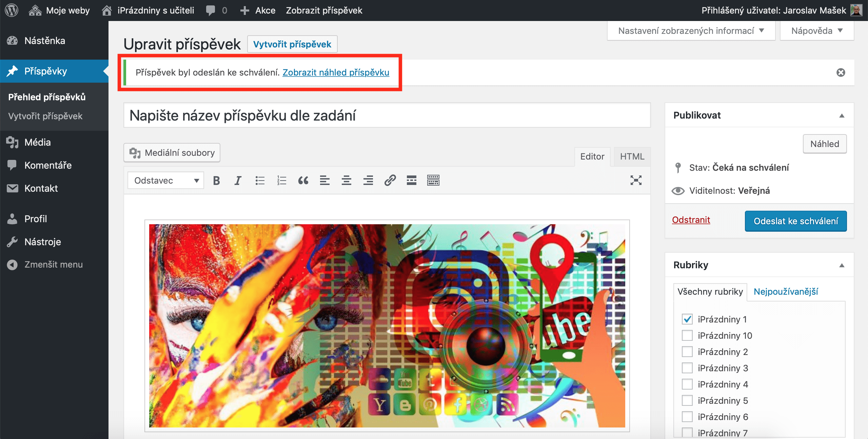Open the Odstavec format dropdown
The width and height of the screenshot is (868, 439).
pyautogui.click(x=166, y=180)
